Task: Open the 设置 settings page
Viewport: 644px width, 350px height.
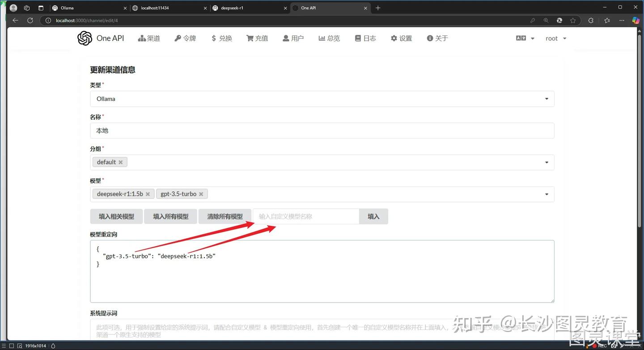Action: 401,38
